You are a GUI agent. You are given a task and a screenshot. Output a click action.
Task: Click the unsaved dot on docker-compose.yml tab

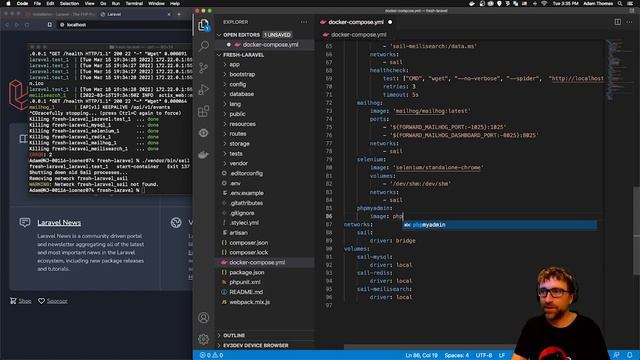pyautogui.click(x=390, y=22)
